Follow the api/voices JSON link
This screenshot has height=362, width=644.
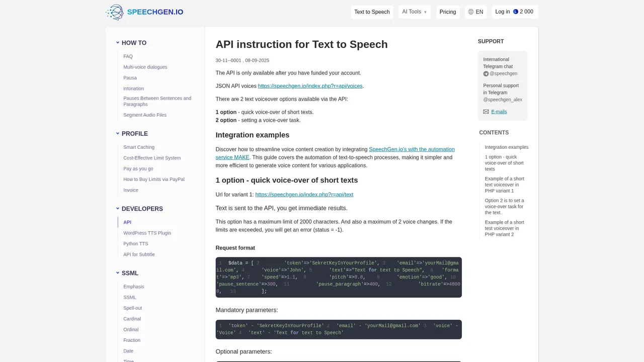(310, 86)
